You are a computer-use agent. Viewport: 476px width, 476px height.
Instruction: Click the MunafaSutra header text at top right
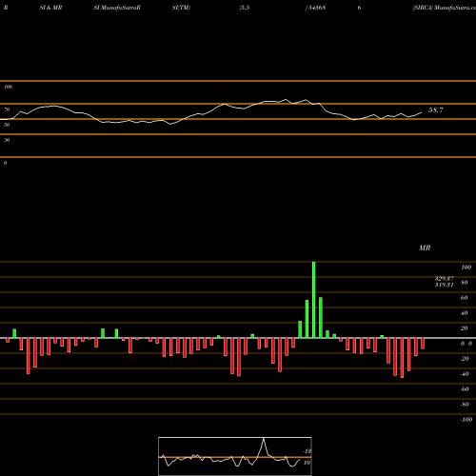(454, 8)
